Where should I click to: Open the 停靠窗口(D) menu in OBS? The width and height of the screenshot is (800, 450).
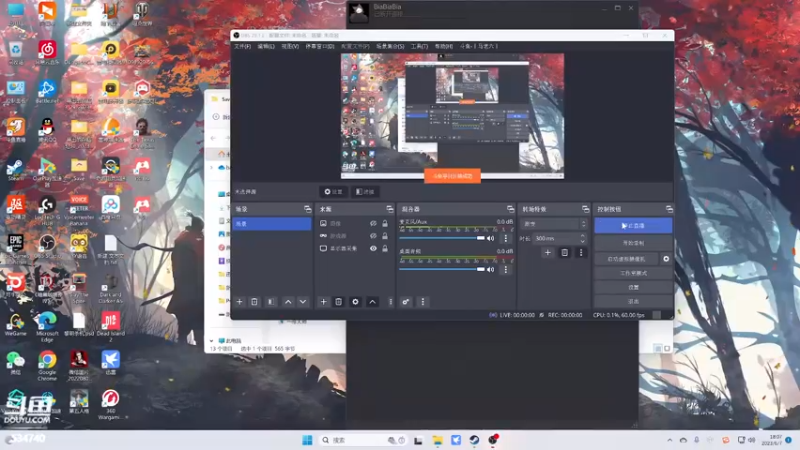tap(320, 46)
